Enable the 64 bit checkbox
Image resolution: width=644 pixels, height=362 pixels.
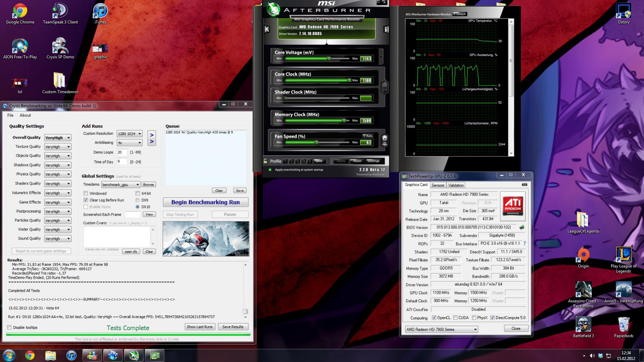coord(138,193)
